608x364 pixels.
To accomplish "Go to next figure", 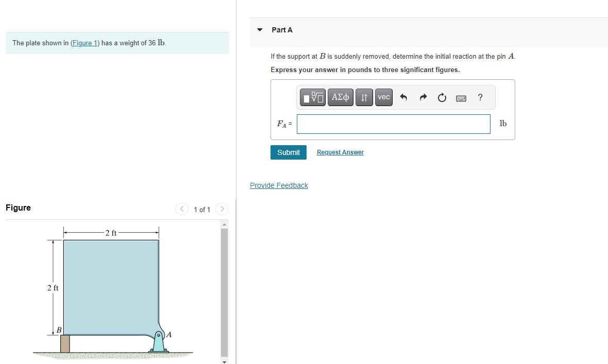I will 222,209.
